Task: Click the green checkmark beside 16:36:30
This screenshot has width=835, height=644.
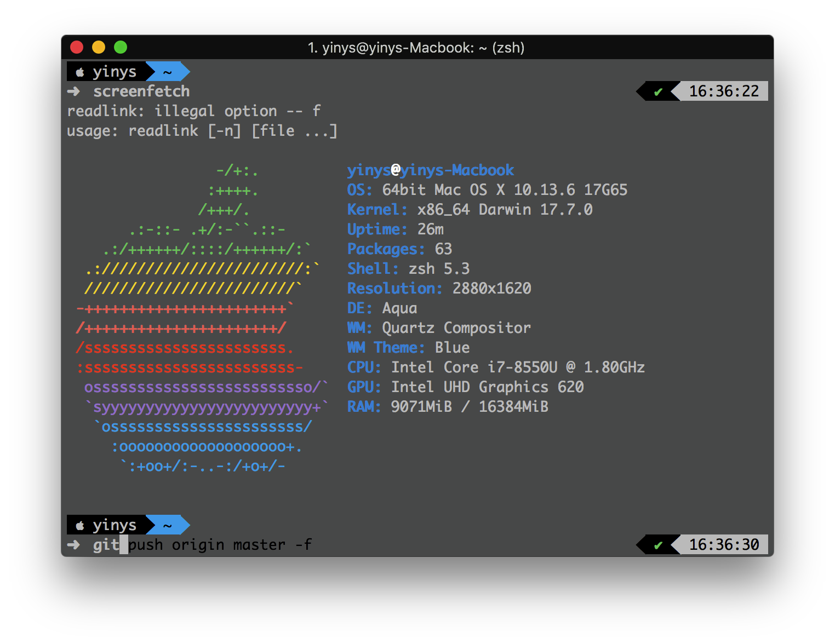Action: coord(658,545)
